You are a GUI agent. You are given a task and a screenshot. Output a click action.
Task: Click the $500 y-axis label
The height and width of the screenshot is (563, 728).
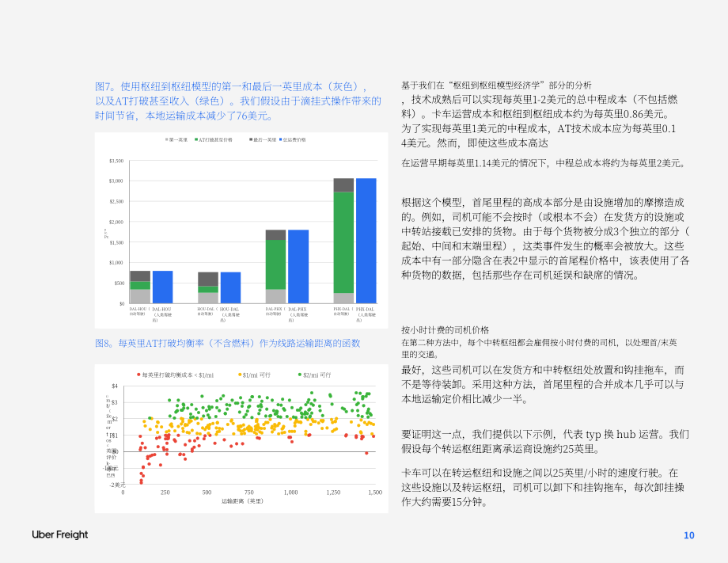click(x=118, y=283)
